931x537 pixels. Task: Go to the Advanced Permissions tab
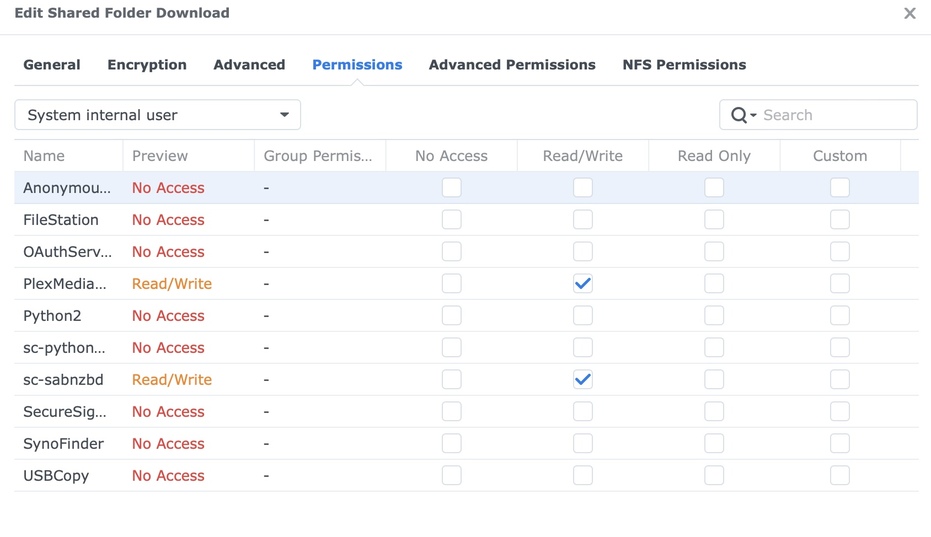(x=512, y=65)
